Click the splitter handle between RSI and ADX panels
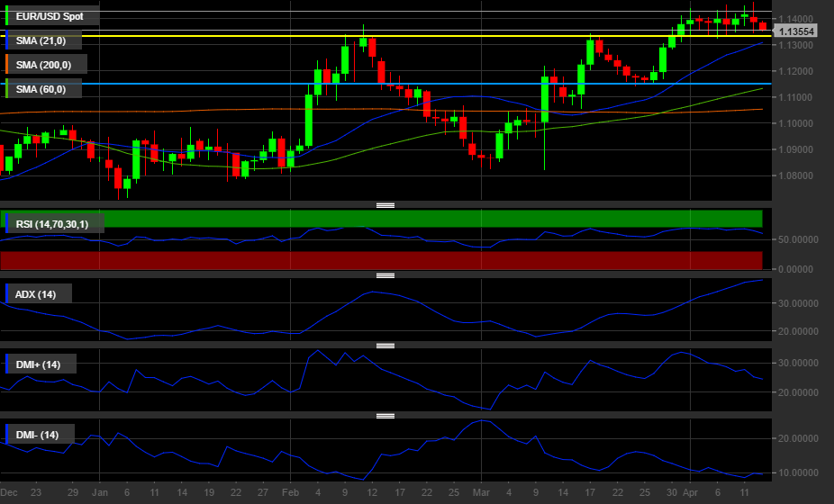Screen dimensions: 834x504 tap(385, 275)
